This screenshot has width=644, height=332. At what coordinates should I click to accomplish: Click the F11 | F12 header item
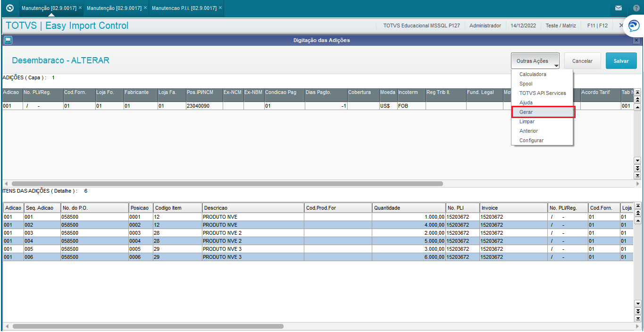pos(597,26)
